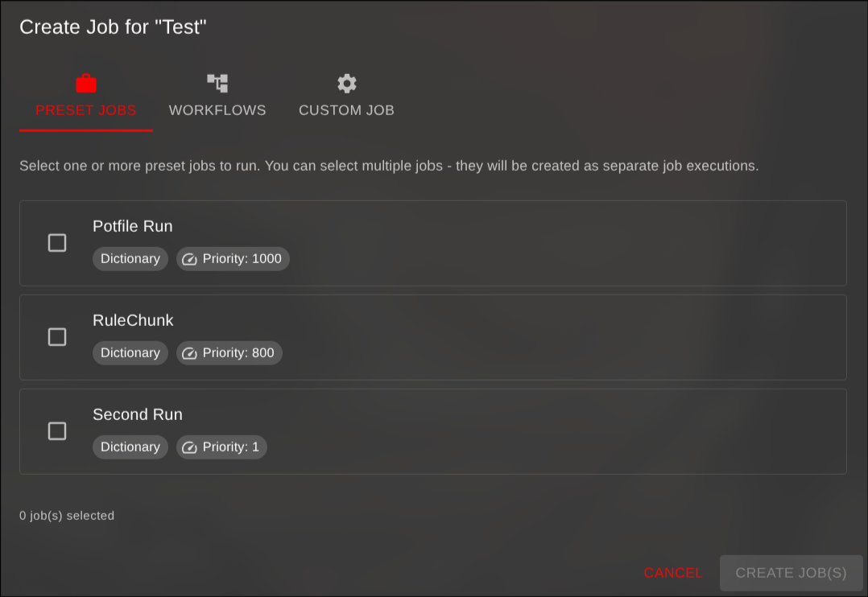This screenshot has height=597, width=868.
Task: Check the checkbox for Potfile Run
Action: pyautogui.click(x=57, y=242)
